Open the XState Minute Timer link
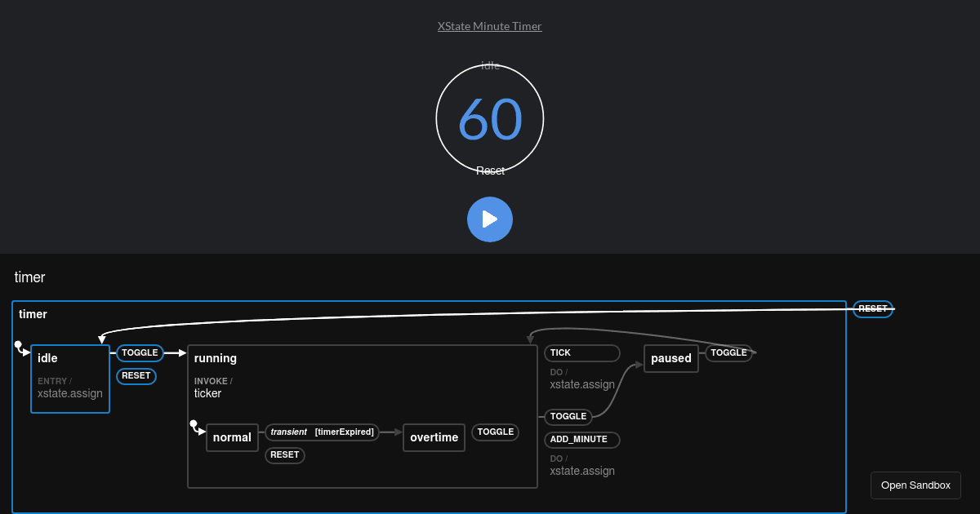Image resolution: width=980 pixels, height=514 pixels. [x=490, y=25]
